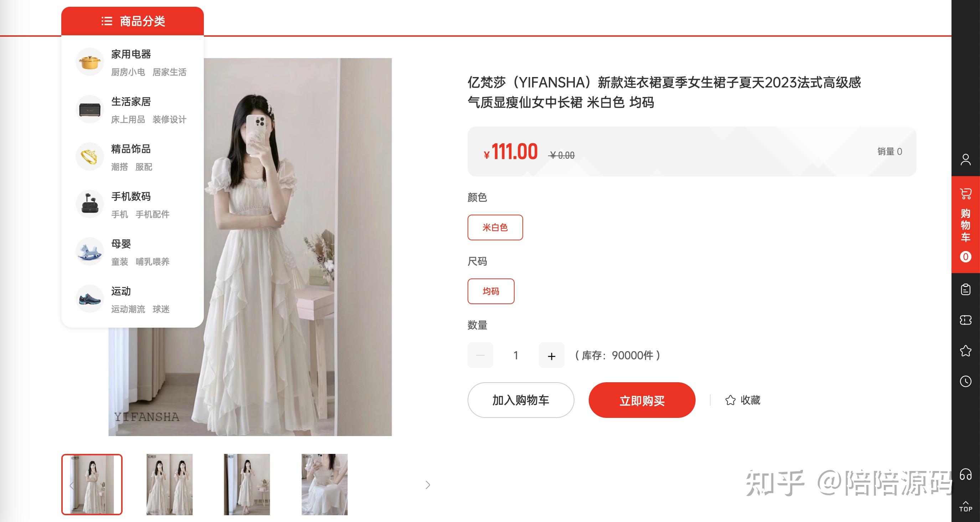Screen dimensions: 980x522
Task: Select the 米白色 color option
Action: 495,227
